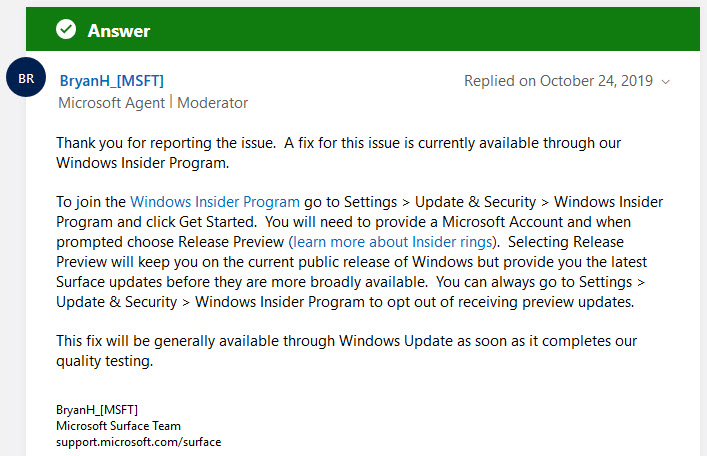Open the Windows Insider Program link
The width and height of the screenshot is (707, 456).
coord(214,202)
